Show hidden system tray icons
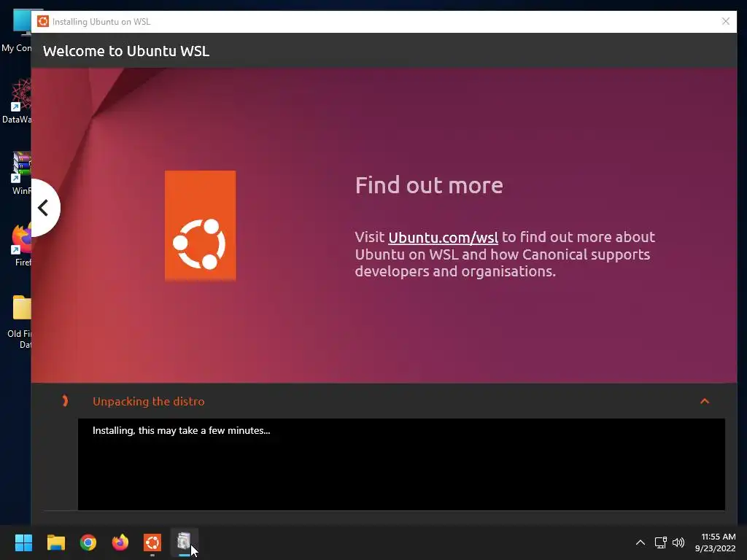The image size is (747, 560). [640, 542]
